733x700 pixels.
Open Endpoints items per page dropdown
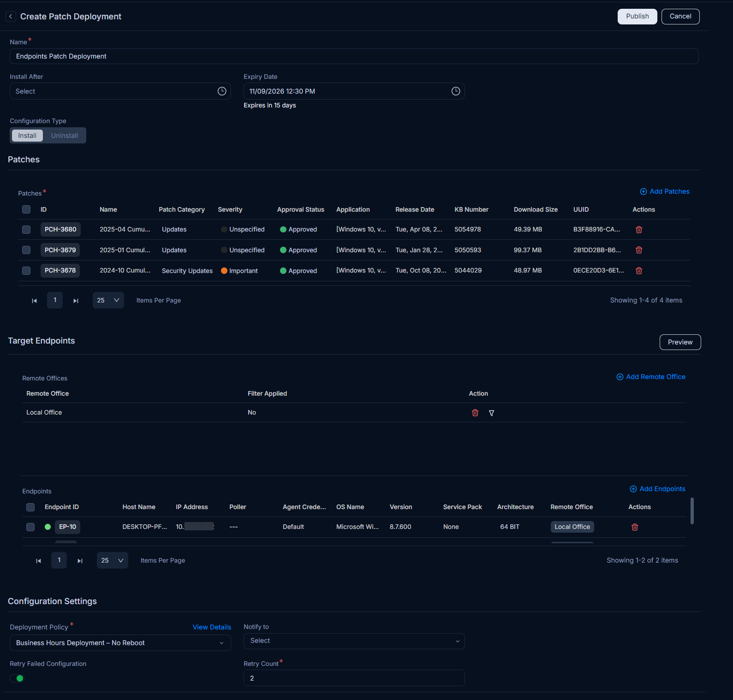tap(113, 560)
